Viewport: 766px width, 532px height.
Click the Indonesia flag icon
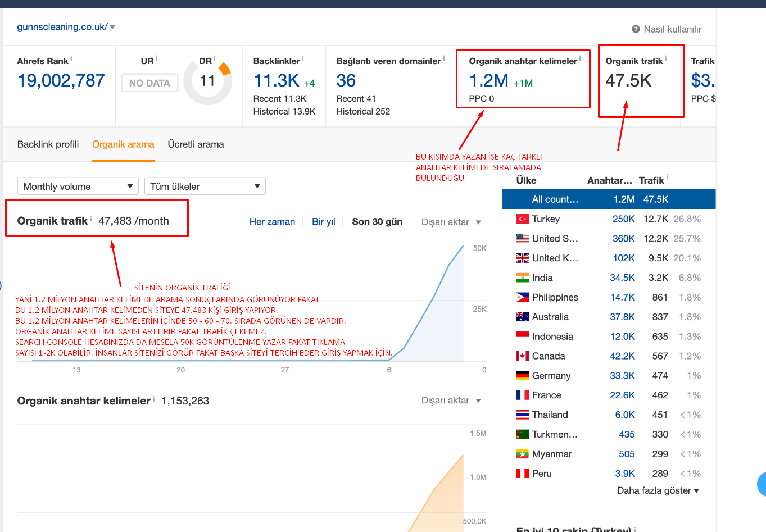523,337
